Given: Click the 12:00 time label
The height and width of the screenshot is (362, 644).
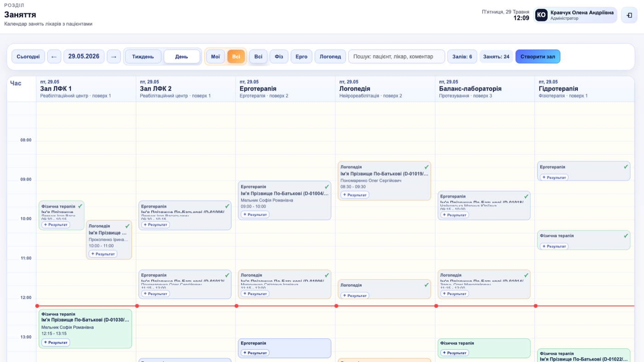Looking at the screenshot, I should (26, 298).
